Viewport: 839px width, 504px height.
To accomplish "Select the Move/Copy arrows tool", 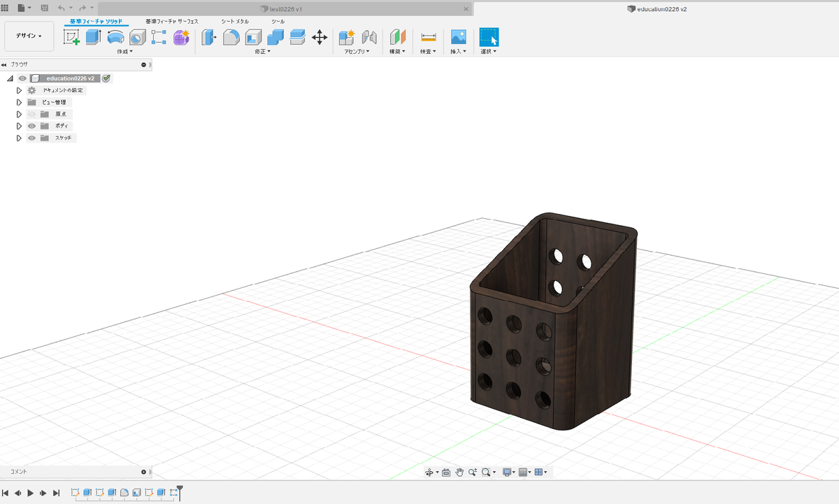I will click(x=320, y=37).
